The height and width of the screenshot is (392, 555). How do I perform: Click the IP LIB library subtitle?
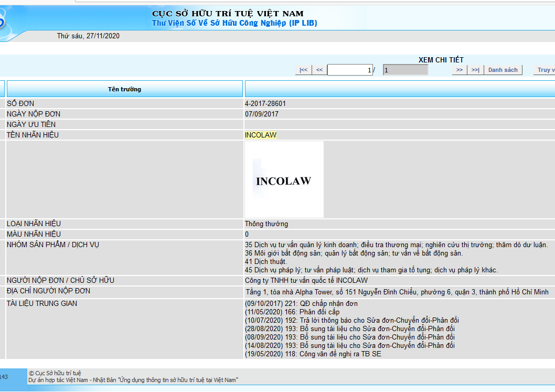[x=234, y=23]
